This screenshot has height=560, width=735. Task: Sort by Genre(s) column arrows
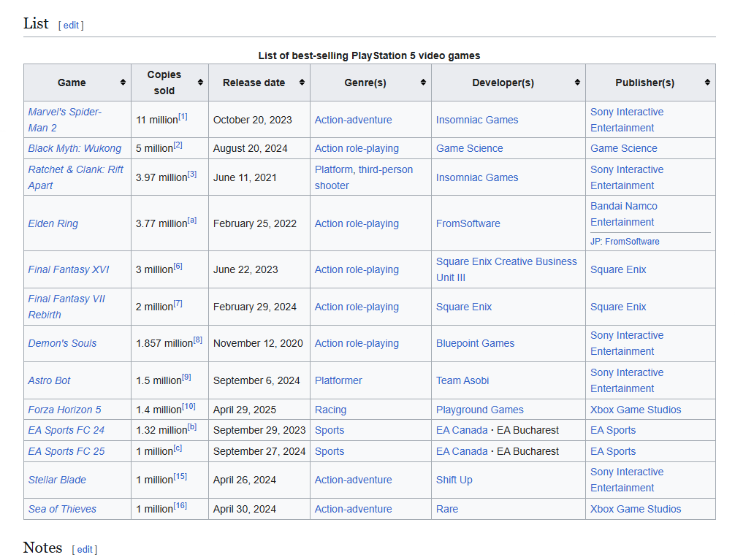coord(423,83)
